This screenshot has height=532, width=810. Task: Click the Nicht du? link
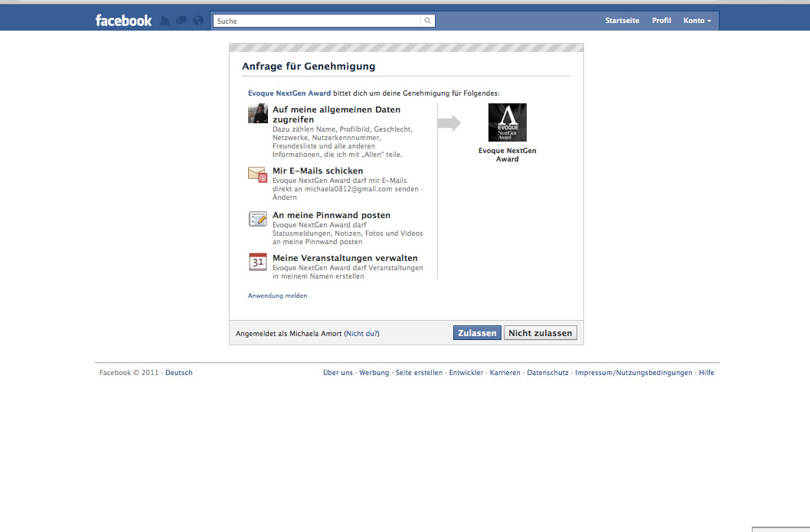pyautogui.click(x=362, y=334)
